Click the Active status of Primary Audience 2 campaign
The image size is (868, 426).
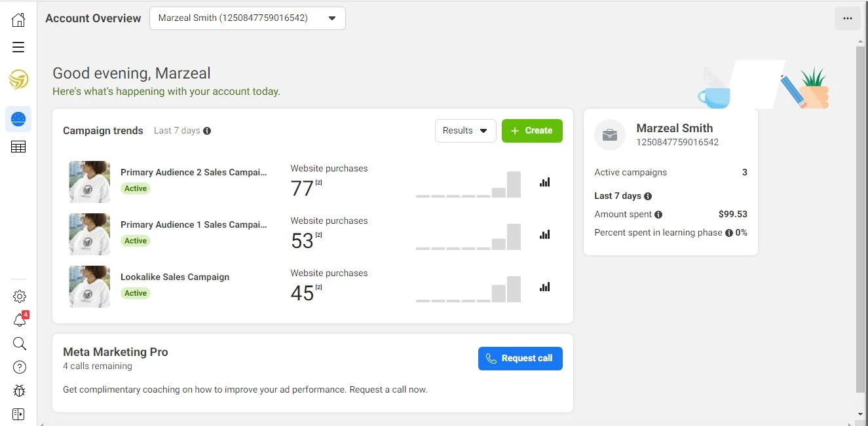click(x=136, y=188)
